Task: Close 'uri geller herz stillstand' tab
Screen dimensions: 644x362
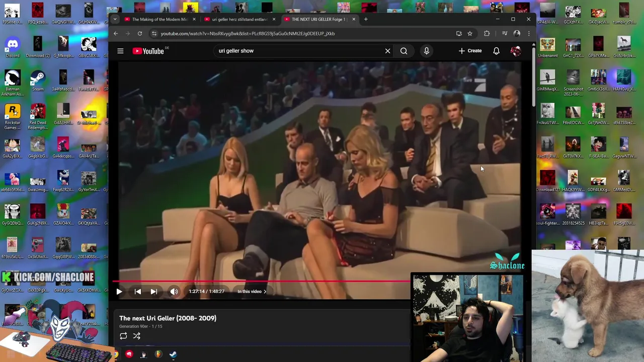Action: [x=274, y=19]
